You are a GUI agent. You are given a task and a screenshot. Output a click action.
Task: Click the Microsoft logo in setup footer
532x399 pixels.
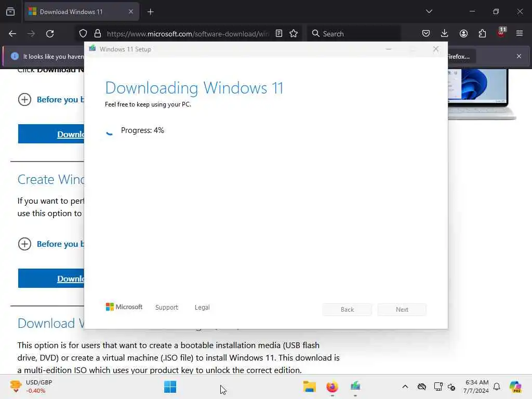click(124, 307)
